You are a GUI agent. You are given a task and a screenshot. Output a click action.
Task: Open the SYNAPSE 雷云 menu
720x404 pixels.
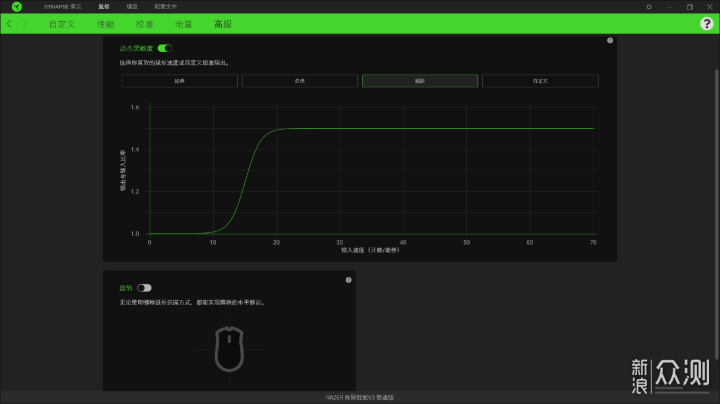click(62, 6)
